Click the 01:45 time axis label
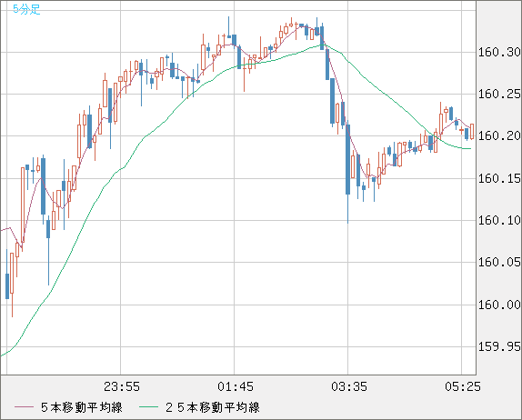The height and width of the screenshot is (420, 522). 236,386
